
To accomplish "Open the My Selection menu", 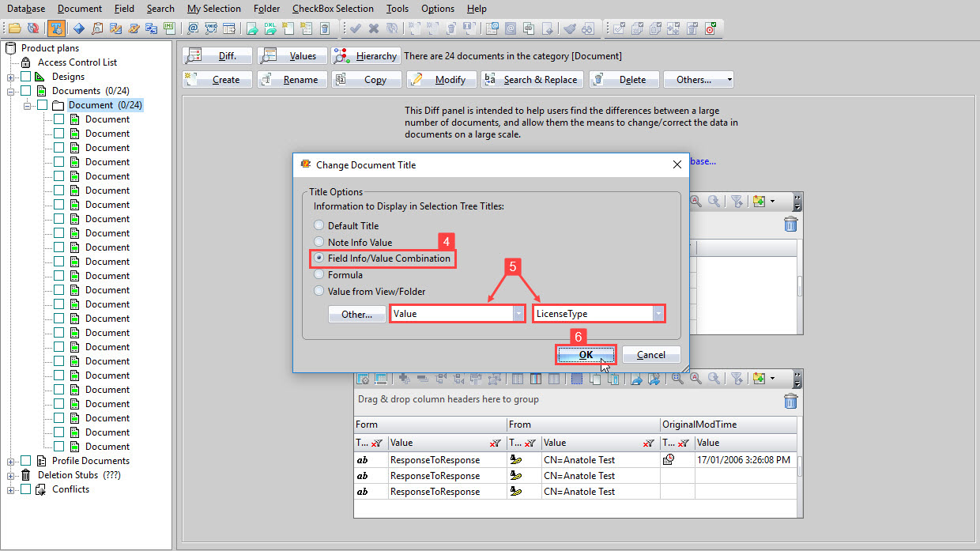I will click(213, 9).
